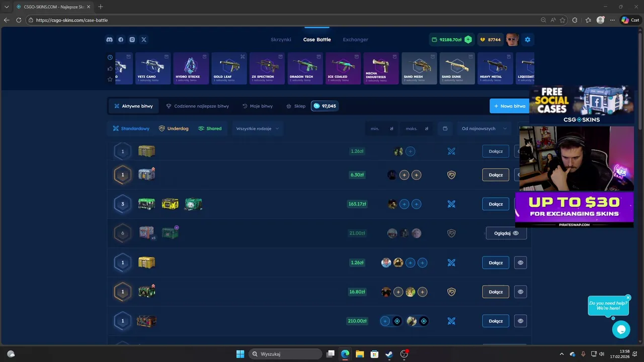Toggle the Standardowy battle filter
The width and height of the screenshot is (644, 362).
(x=131, y=129)
